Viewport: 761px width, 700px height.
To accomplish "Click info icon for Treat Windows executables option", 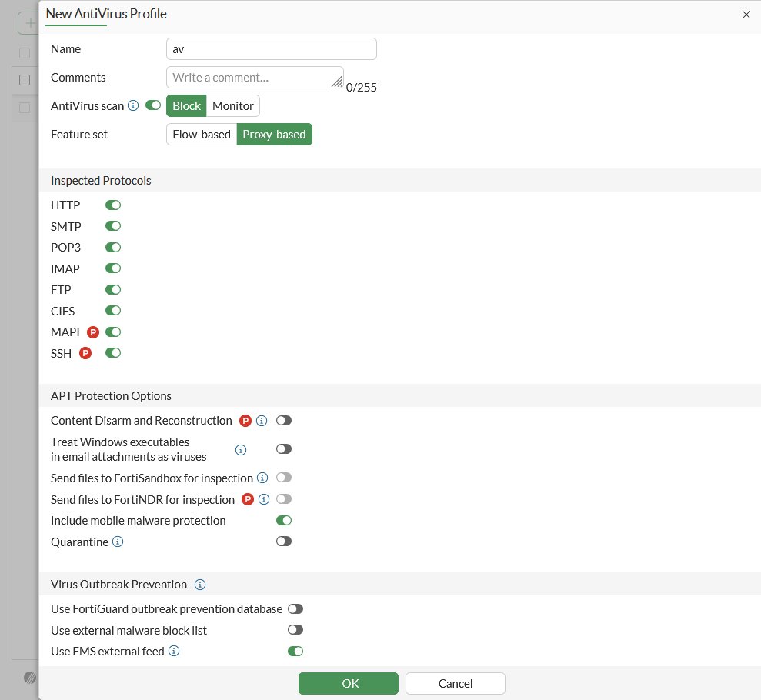I will (241, 450).
